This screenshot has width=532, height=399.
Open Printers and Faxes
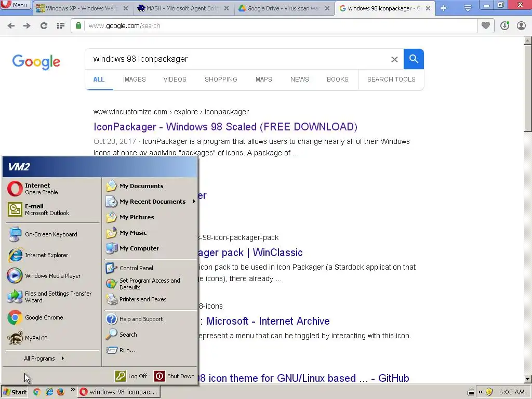point(150,299)
